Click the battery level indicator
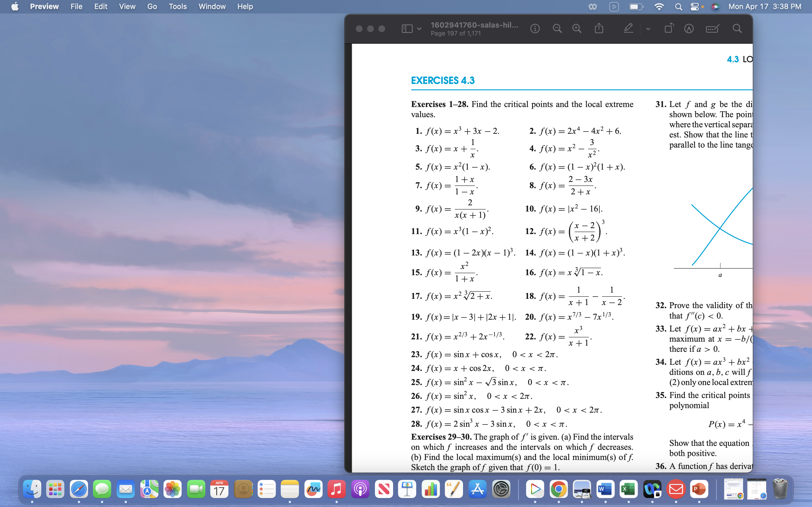Image resolution: width=812 pixels, height=507 pixels. coord(635,6)
